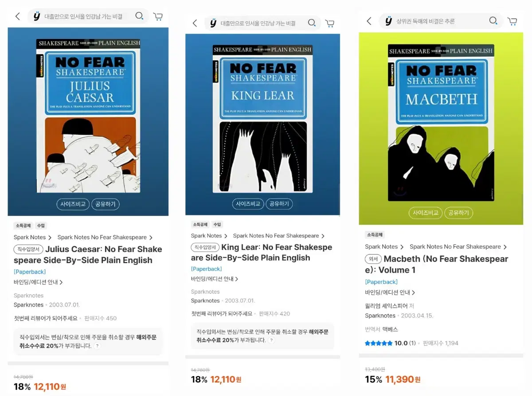Tap size compare button under Julius Caesar cover
The height and width of the screenshot is (396, 532).
(x=73, y=204)
